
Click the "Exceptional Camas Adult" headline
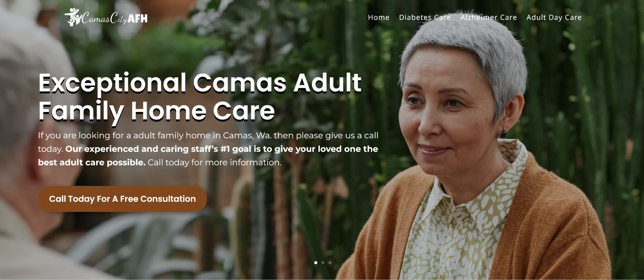pos(200,83)
